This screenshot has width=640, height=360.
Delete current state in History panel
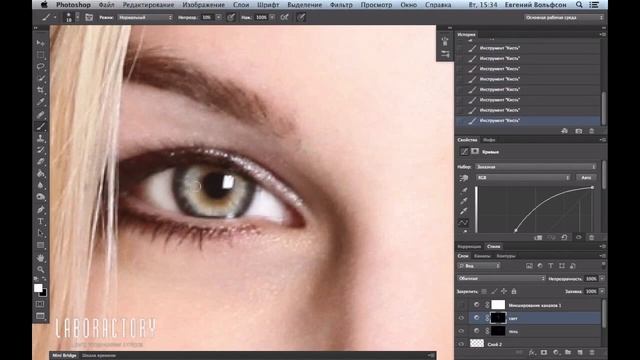591,131
